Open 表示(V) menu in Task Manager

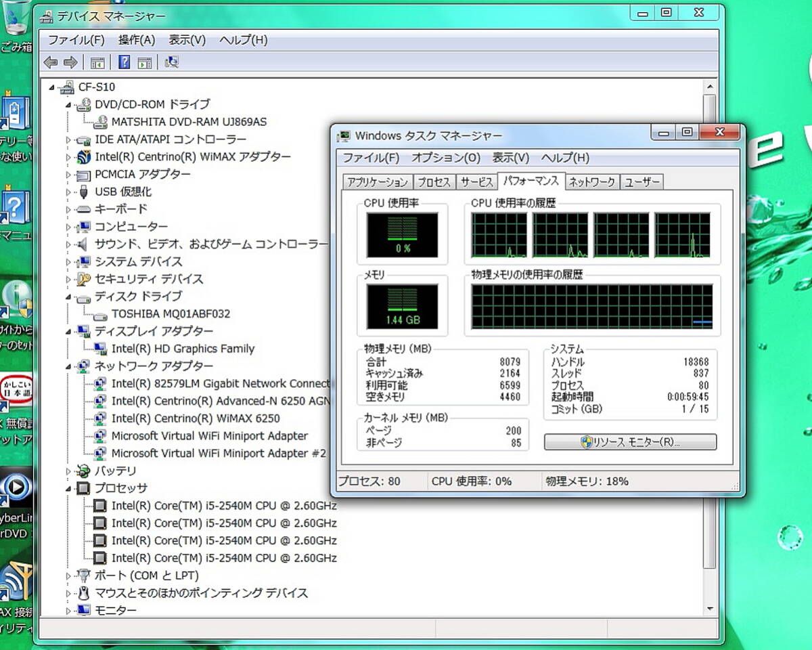pyautogui.click(x=511, y=158)
